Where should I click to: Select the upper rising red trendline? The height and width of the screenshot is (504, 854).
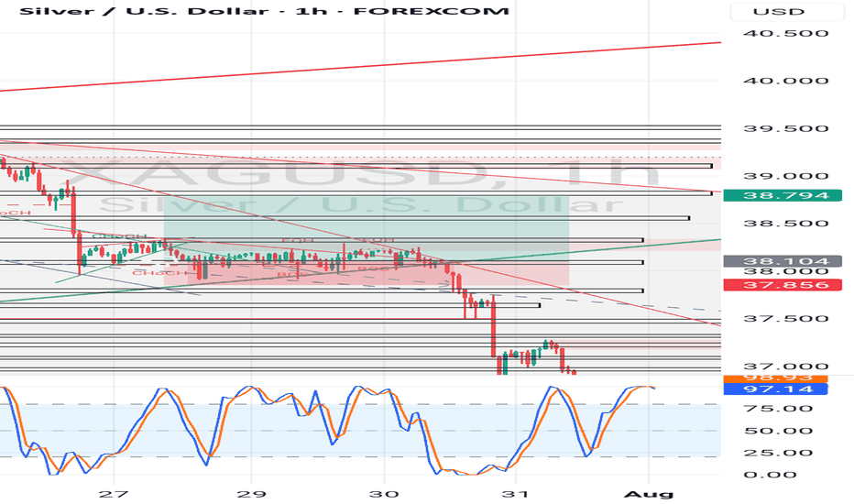360,67
